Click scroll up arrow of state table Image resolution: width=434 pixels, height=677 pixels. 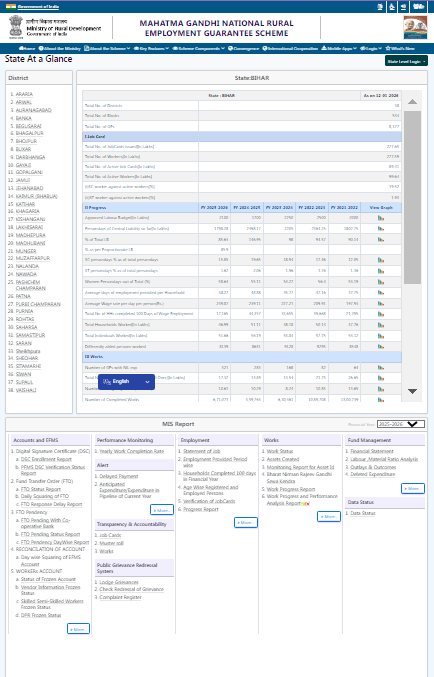tap(412, 102)
